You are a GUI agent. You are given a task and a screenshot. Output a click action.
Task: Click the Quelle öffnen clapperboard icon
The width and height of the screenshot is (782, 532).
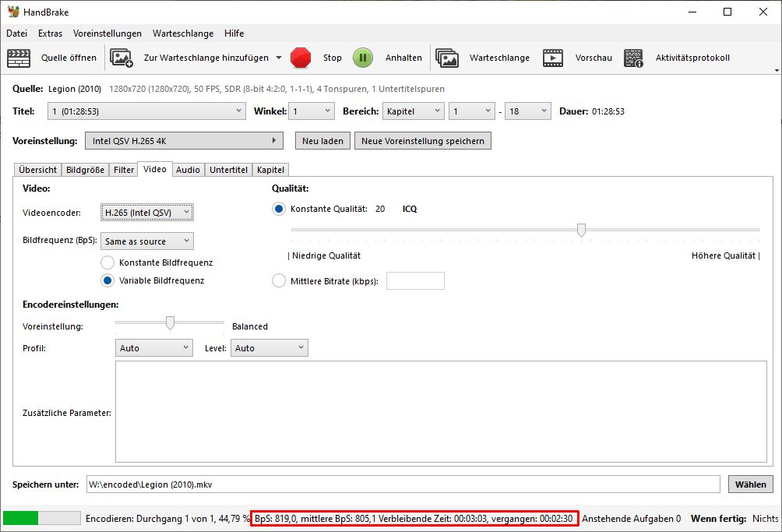point(19,58)
